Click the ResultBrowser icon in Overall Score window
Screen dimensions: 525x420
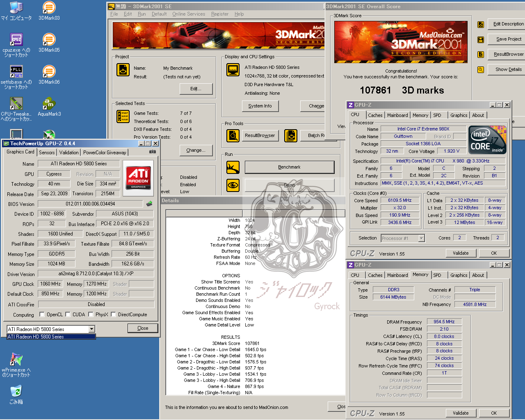click(x=481, y=55)
